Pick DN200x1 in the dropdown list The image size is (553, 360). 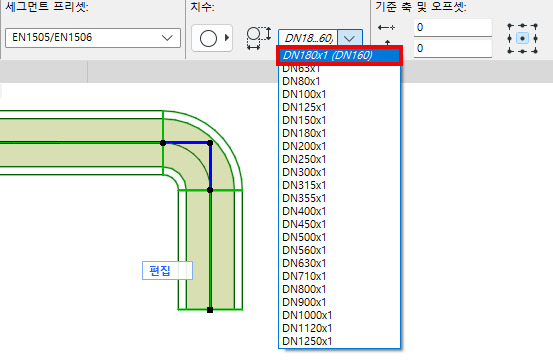pos(339,146)
